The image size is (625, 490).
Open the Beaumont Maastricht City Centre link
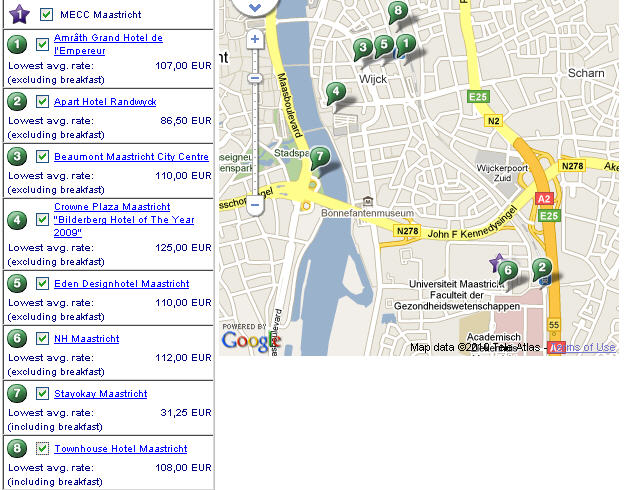coord(131,157)
